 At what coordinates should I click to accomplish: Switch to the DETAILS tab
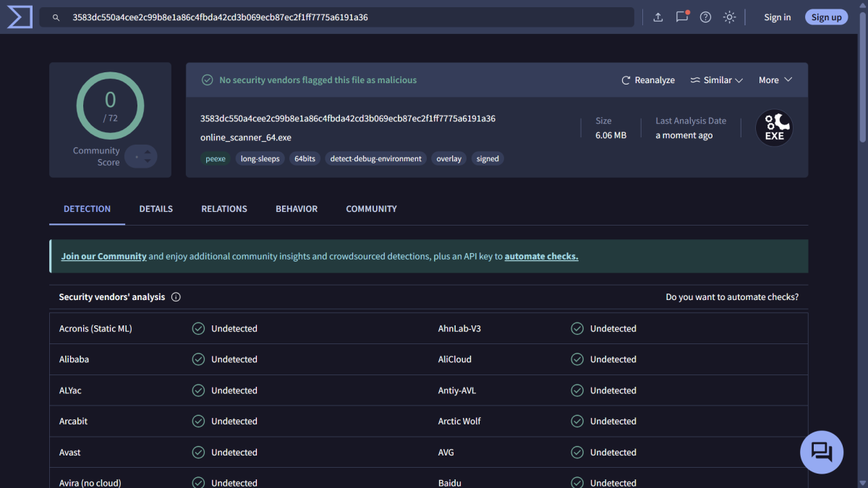coord(156,209)
